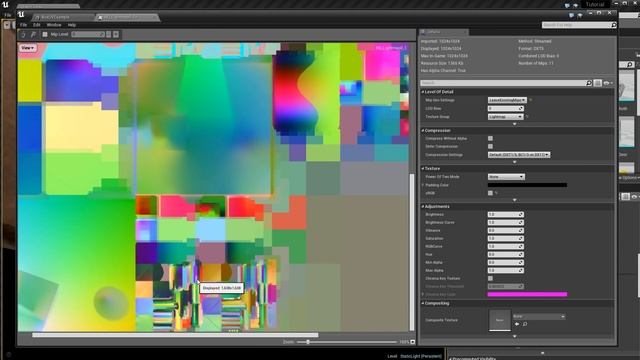Viewport: 640px width, 360px height.
Task: Select the HQ Lightmap texture tab
Action: coord(127,18)
